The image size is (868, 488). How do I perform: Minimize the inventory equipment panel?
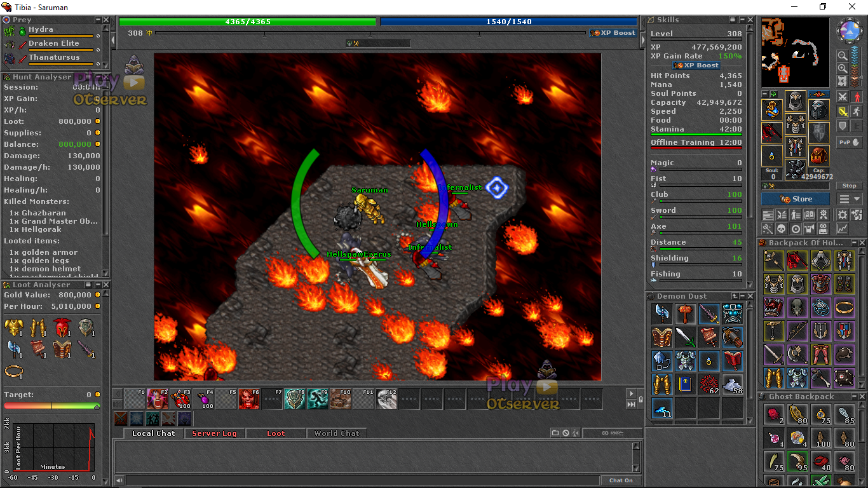pyautogui.click(x=765, y=94)
